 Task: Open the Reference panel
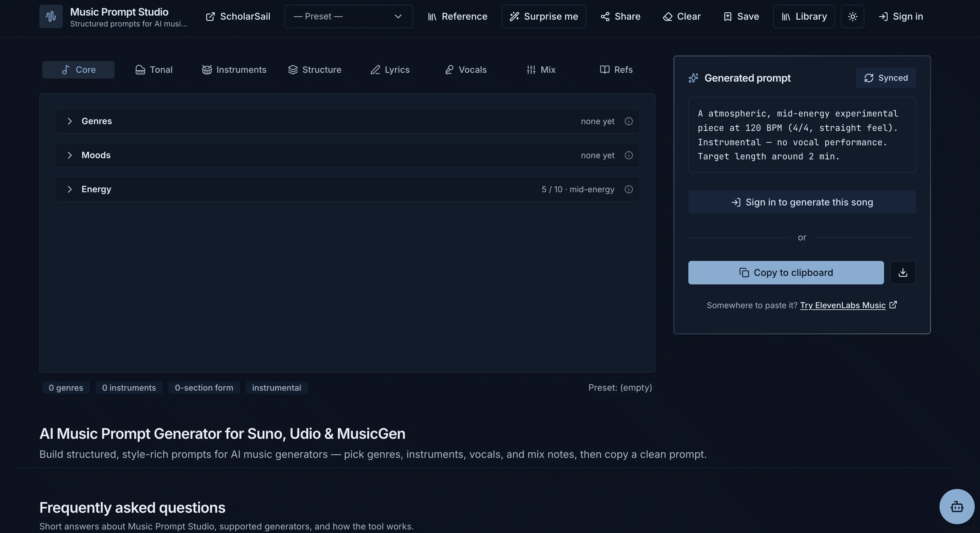[458, 16]
